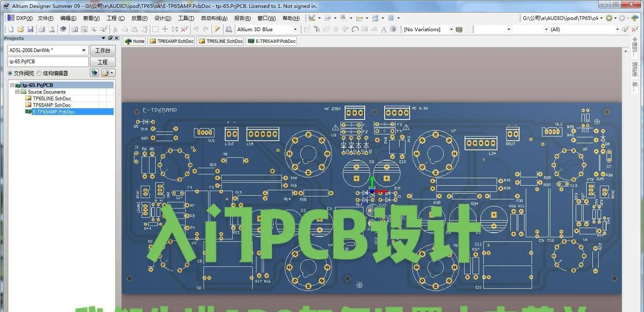Click the Cut scissors icon
Viewport: 644px width, 312px height.
[115, 29]
